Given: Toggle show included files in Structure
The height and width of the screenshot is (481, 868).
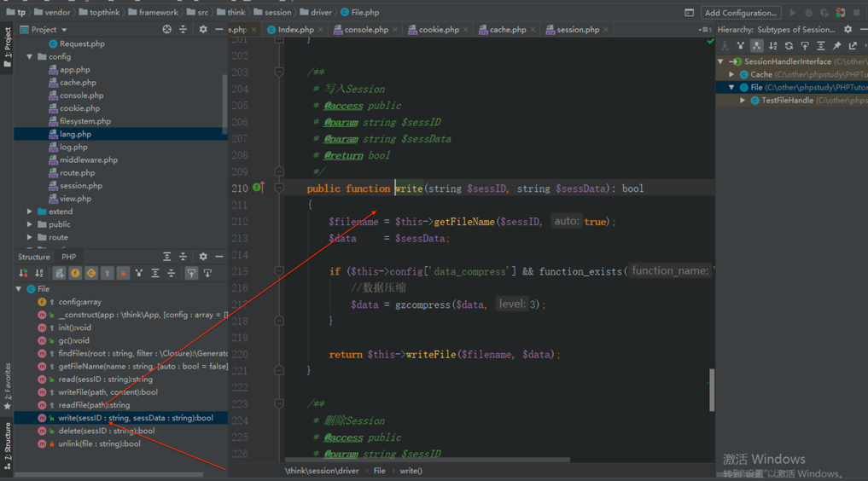Looking at the screenshot, I should [x=59, y=273].
